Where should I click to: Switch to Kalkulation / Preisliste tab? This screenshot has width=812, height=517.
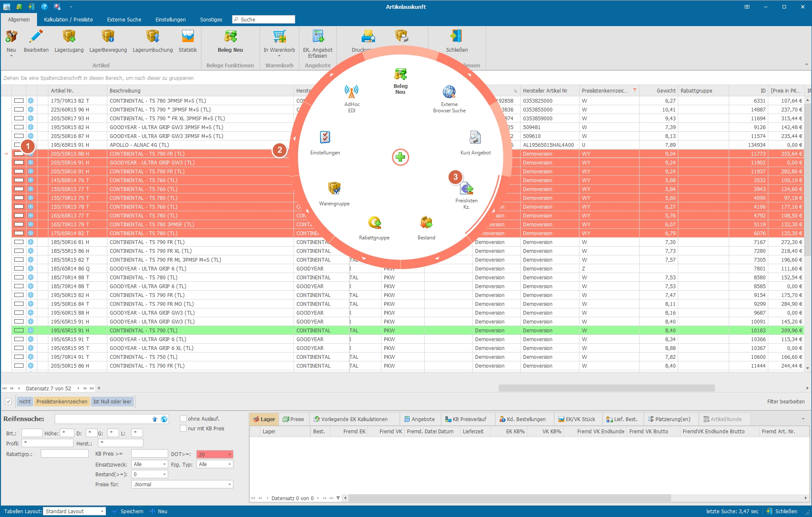(x=69, y=19)
